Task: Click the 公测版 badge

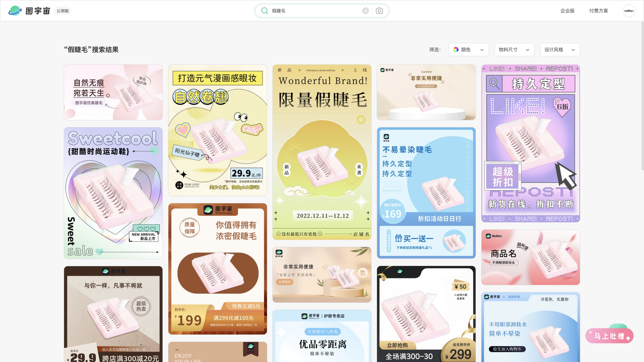Action: pos(63,11)
